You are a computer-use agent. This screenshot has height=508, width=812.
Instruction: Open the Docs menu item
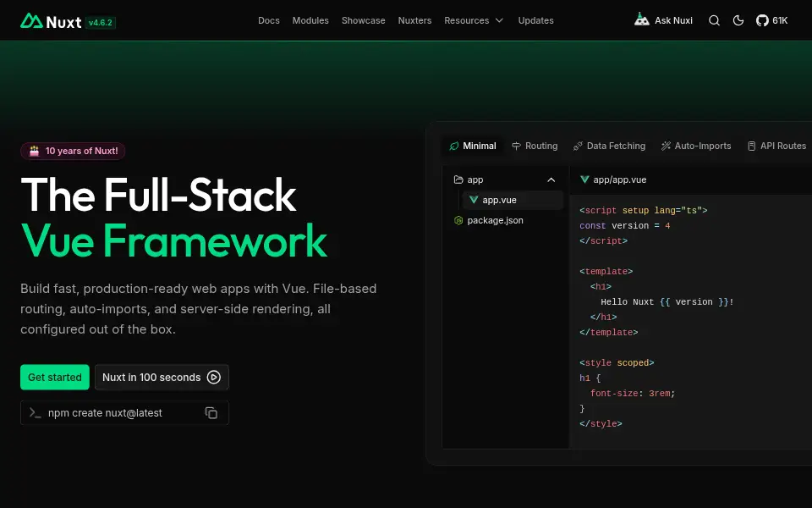tap(269, 20)
